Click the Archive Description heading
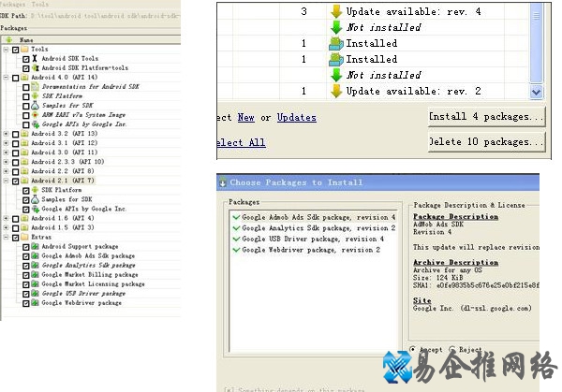 coord(455,262)
